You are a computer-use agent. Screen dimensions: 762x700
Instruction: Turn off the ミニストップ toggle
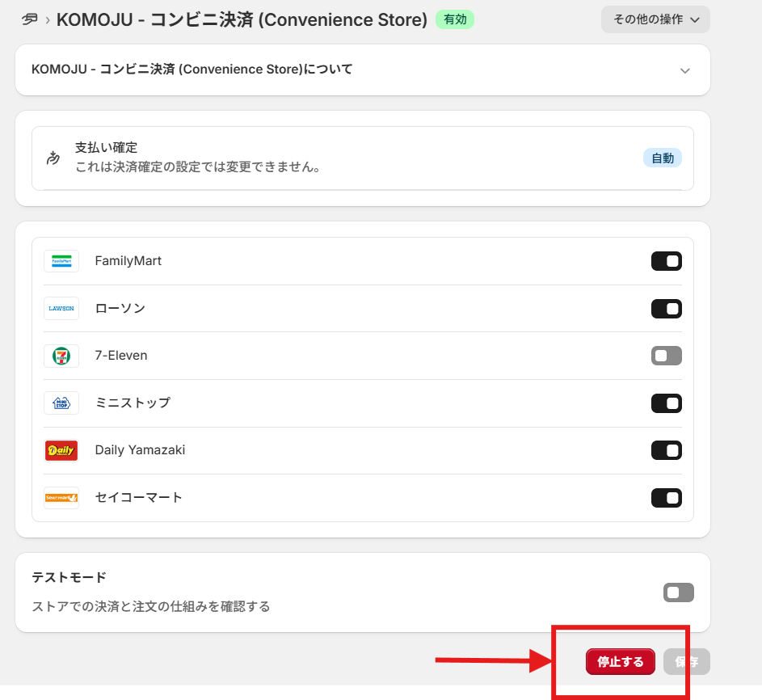click(x=666, y=403)
